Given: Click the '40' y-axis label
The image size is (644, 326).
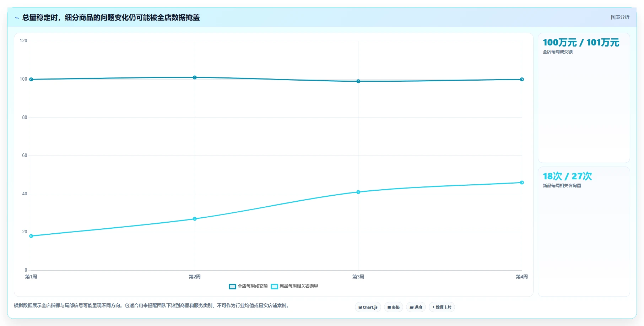Looking at the screenshot, I should (25, 194).
